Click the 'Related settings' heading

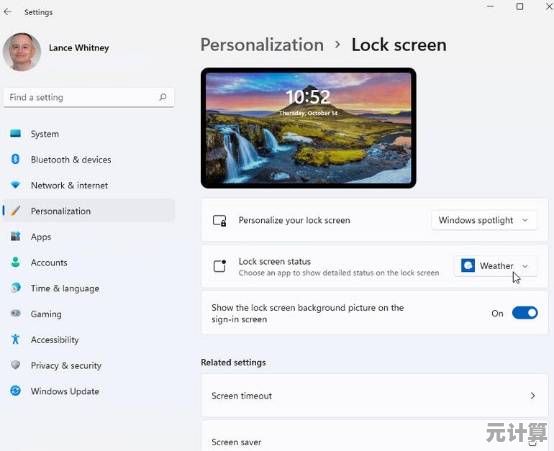coord(233,362)
